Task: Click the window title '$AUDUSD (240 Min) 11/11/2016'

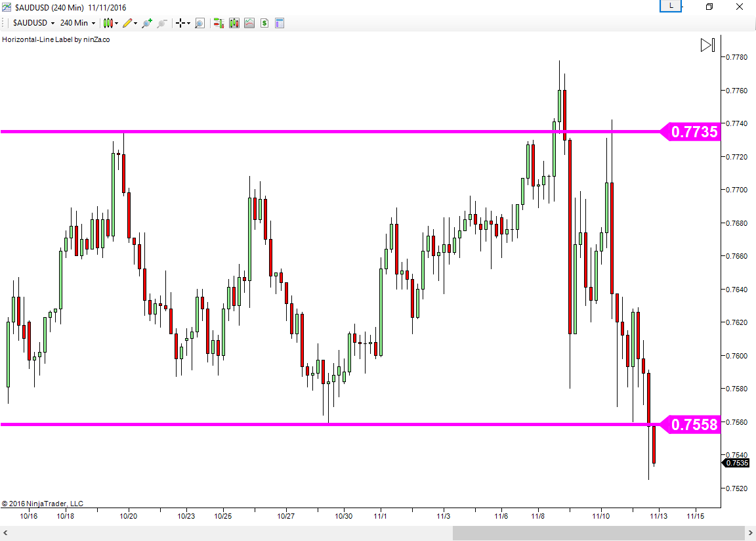Action: coord(70,7)
